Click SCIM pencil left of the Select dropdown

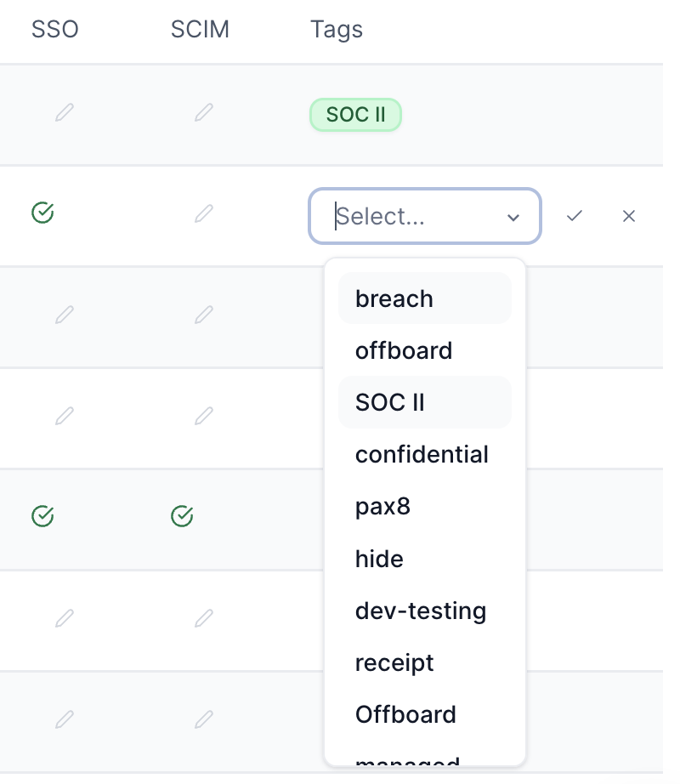coord(203,213)
